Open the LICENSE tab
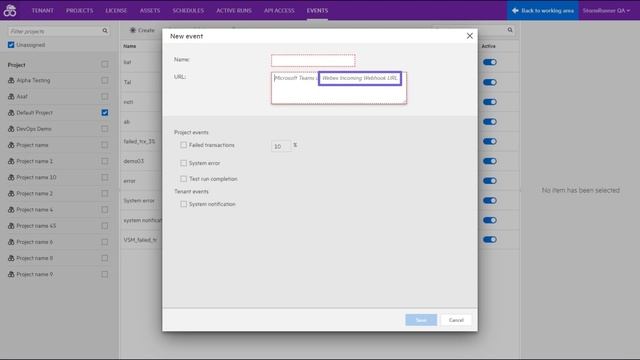 click(x=116, y=11)
